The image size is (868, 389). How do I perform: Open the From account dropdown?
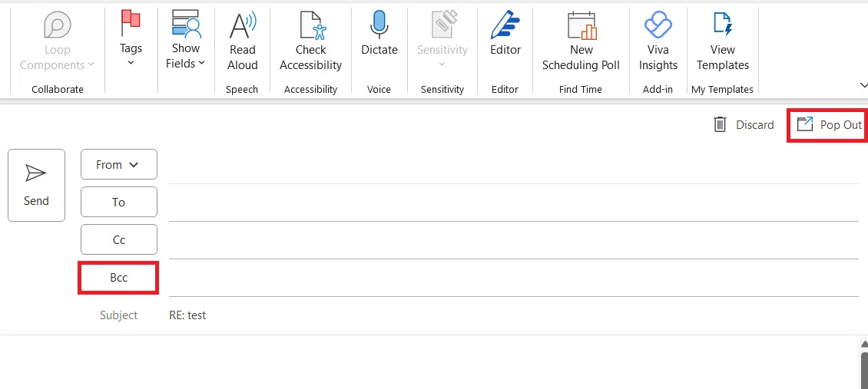119,165
